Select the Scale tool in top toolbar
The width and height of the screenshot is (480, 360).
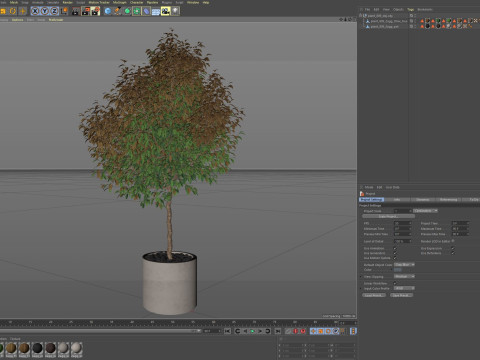coord(3,11)
